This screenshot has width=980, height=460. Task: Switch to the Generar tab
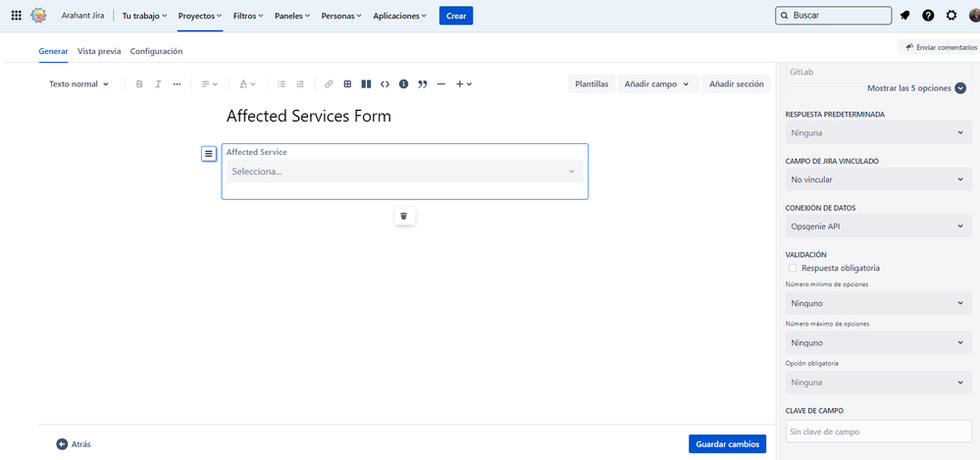tap(53, 51)
